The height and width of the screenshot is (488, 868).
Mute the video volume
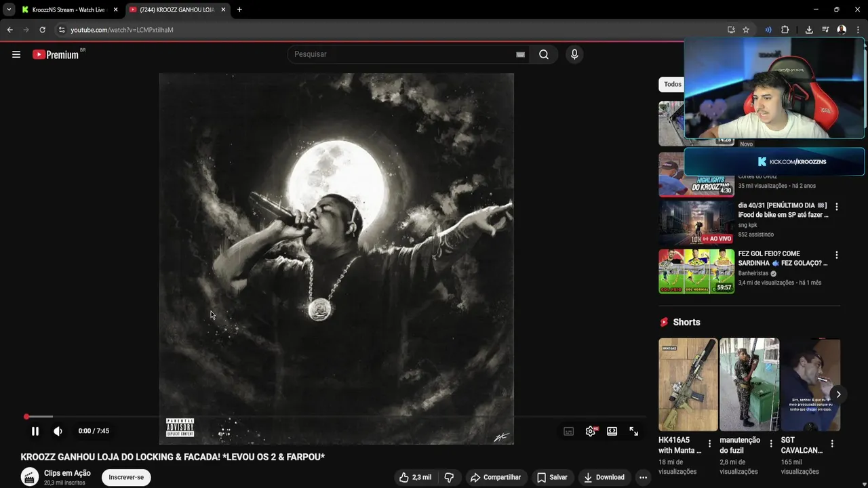[x=58, y=431]
